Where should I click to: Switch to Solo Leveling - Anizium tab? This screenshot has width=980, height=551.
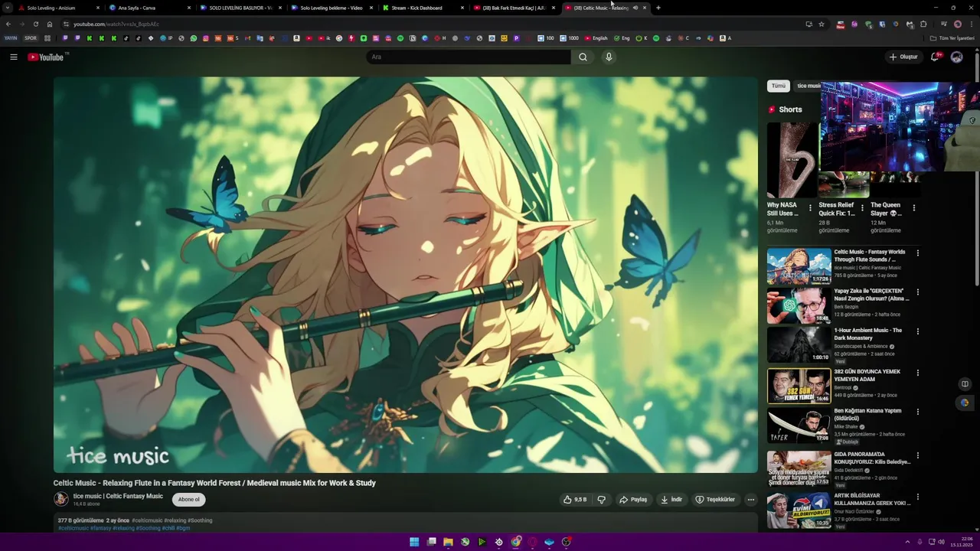click(57, 8)
